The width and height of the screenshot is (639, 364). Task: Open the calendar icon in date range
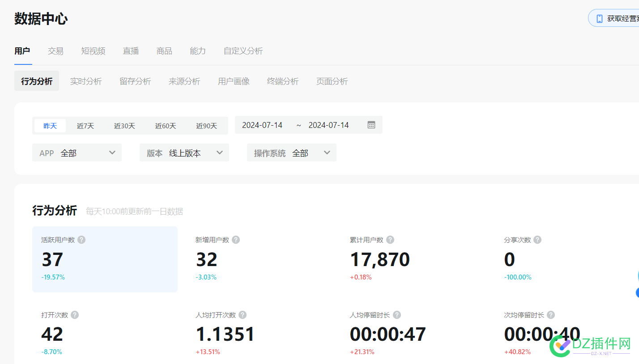click(x=371, y=125)
